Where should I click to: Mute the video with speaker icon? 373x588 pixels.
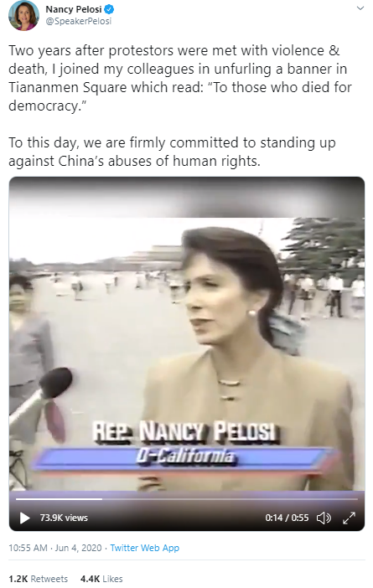(324, 518)
